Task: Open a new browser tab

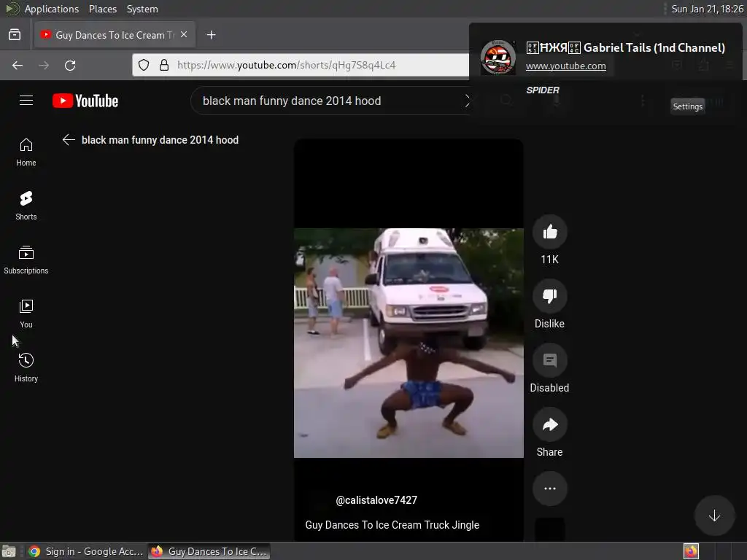Action: 211,35
